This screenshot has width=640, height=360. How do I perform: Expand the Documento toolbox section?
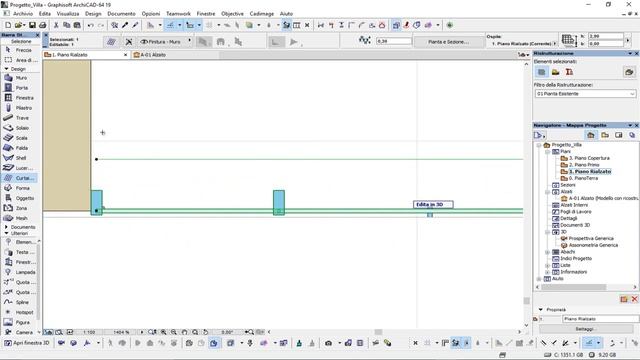tap(6, 227)
